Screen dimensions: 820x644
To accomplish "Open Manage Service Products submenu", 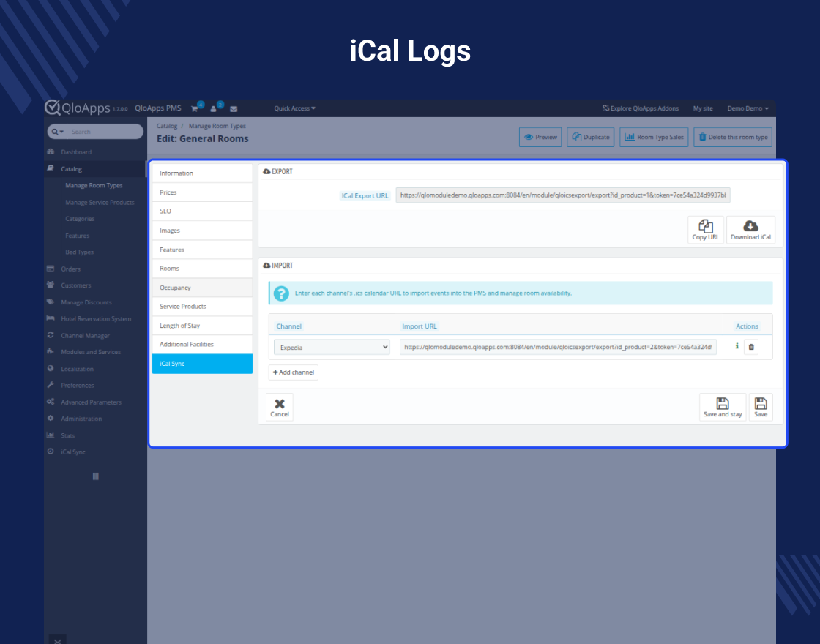I will [x=100, y=202].
